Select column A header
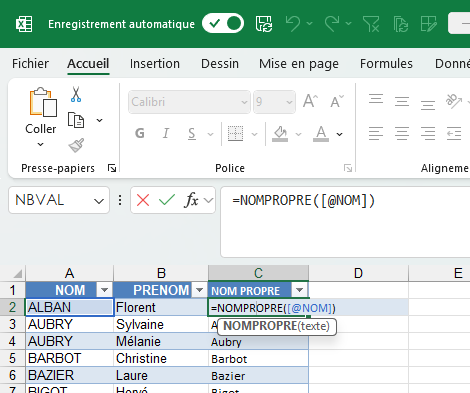The image size is (470, 393). tap(69, 273)
